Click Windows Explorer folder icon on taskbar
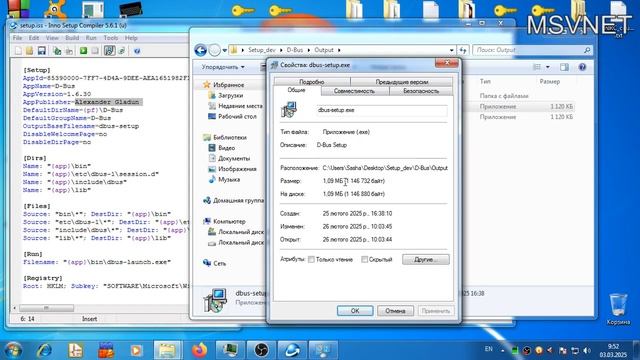640x360 pixels. [x=167, y=350]
